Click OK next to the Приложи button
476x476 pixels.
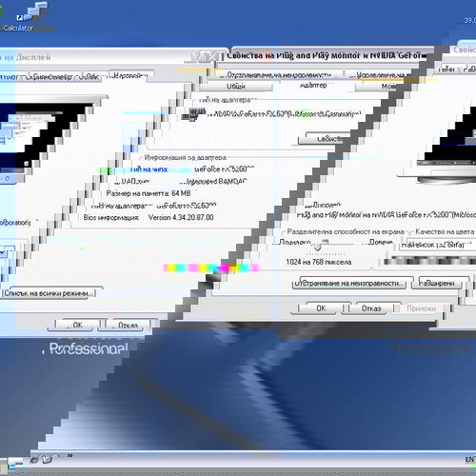tap(321, 308)
